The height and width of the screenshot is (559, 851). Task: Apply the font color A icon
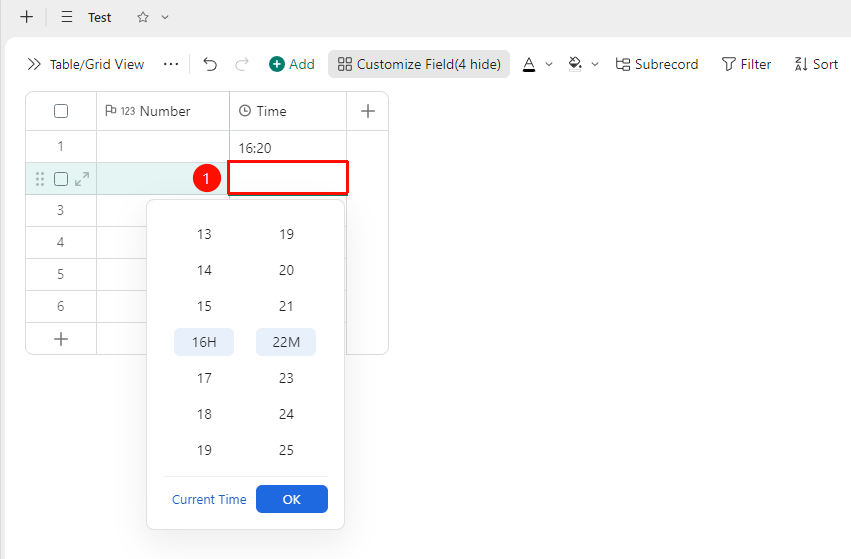529,64
